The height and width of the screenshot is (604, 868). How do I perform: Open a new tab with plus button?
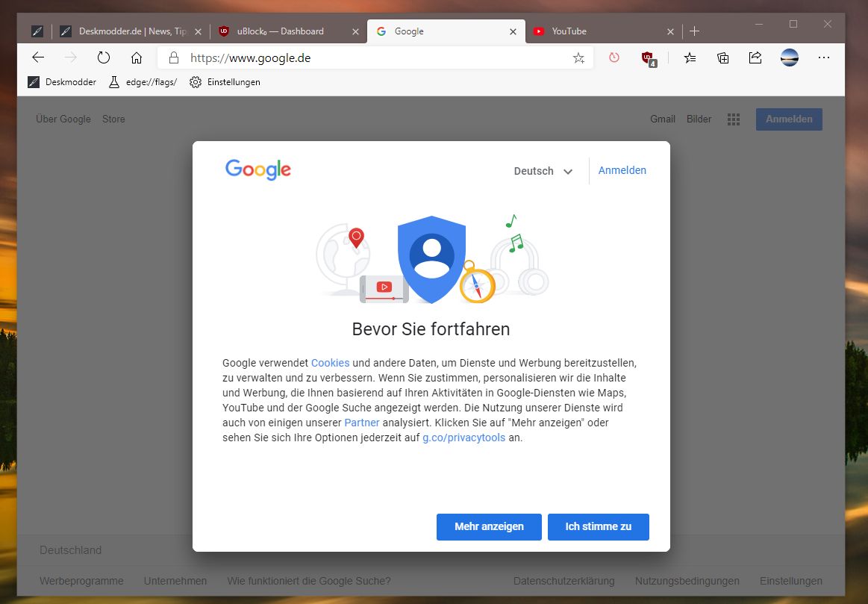(x=694, y=31)
